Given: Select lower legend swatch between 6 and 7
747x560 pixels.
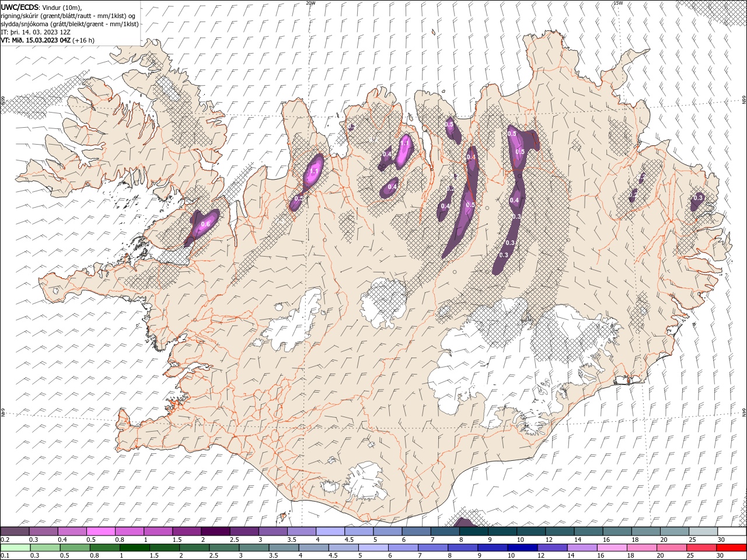Looking at the screenshot, I should (403, 548).
